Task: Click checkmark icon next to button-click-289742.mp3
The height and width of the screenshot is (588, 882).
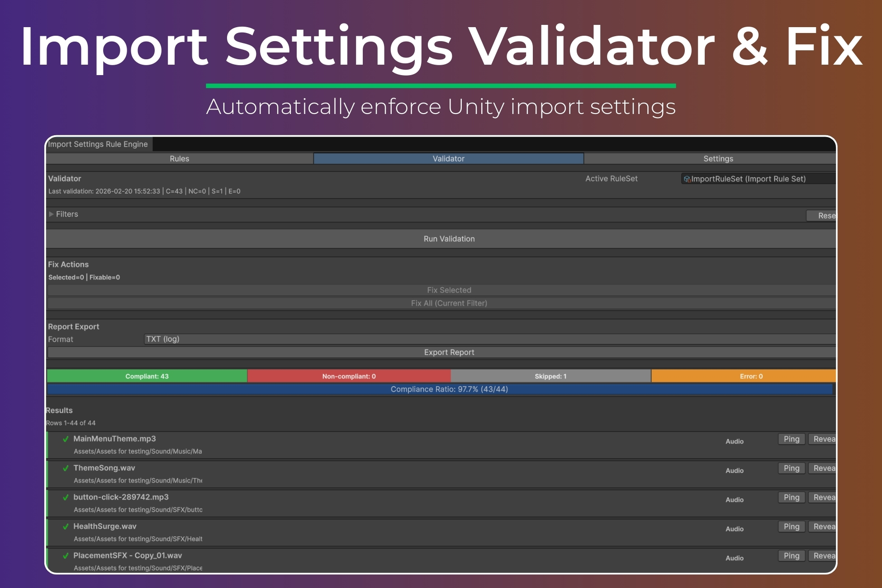Action: 66,497
